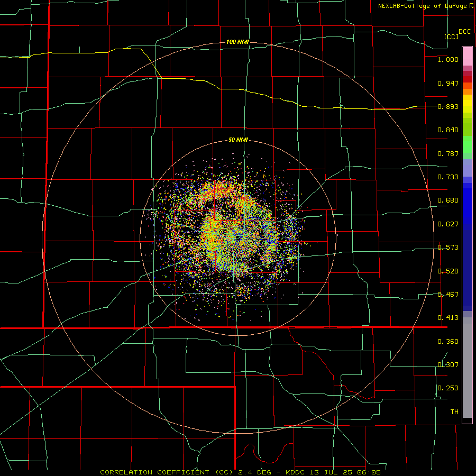Click the pink segment of the color bar
The width and height of the screenshot is (476, 476).
pyautogui.click(x=467, y=57)
